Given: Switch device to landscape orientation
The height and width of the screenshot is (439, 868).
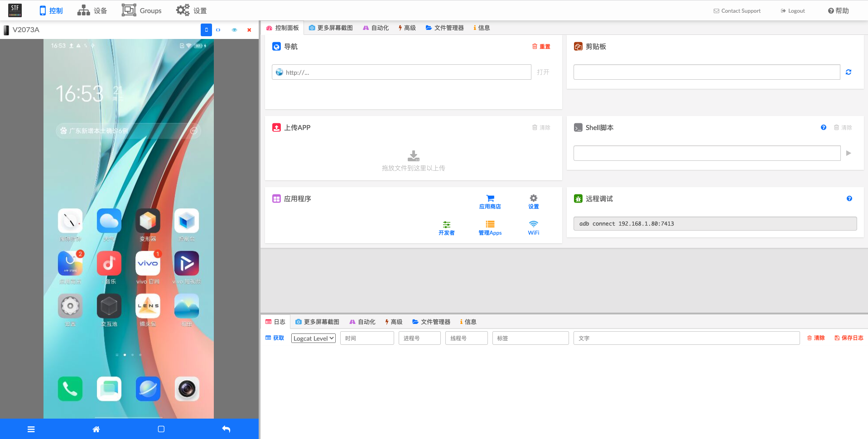Looking at the screenshot, I should pos(218,30).
